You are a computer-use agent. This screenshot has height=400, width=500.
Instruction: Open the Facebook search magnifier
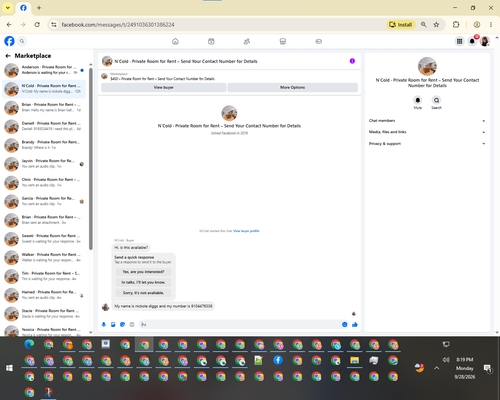point(22,41)
